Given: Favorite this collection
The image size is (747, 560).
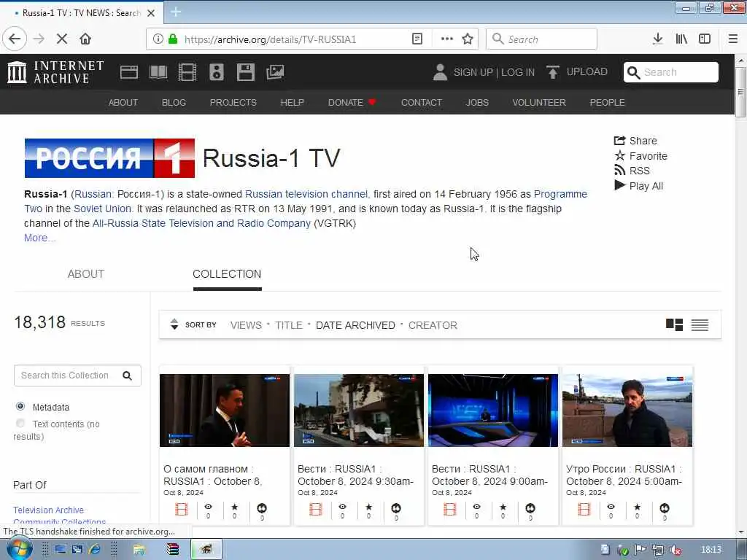Looking at the screenshot, I should click(x=640, y=156).
